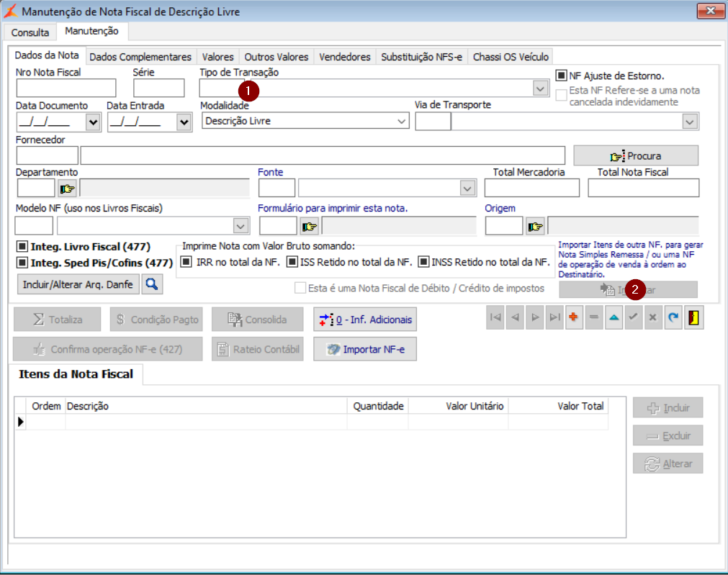The width and height of the screenshot is (728, 575).
Task: Click the red plus insert record icon
Action: click(x=574, y=318)
